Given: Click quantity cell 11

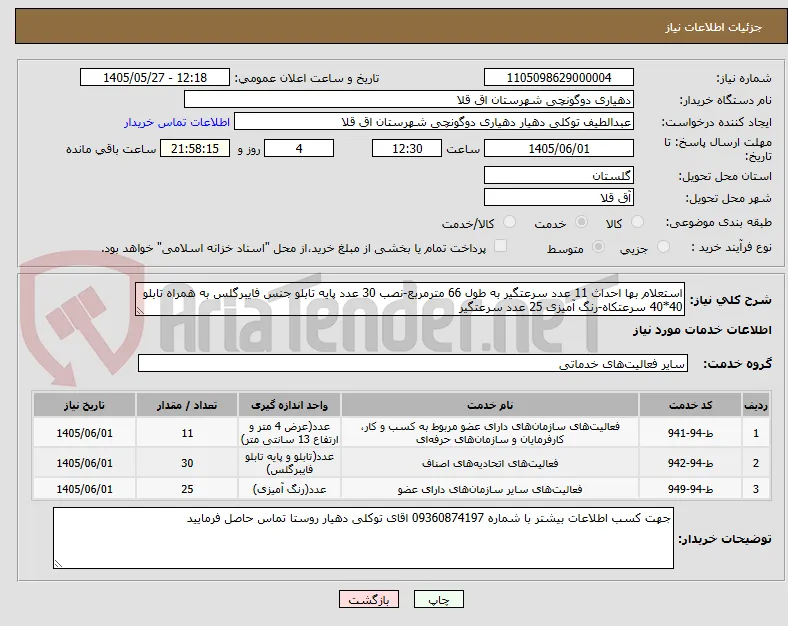Looking at the screenshot, I should coord(187,433).
